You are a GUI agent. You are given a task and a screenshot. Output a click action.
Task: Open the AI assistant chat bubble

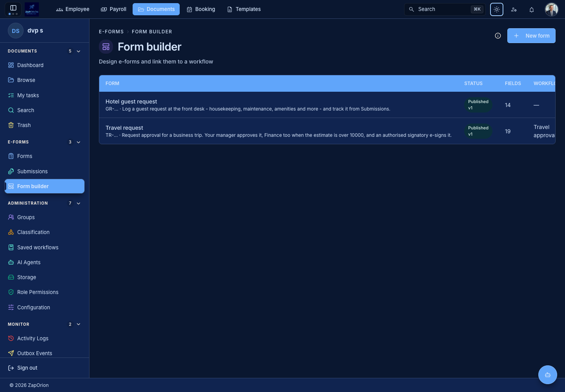(x=548, y=375)
